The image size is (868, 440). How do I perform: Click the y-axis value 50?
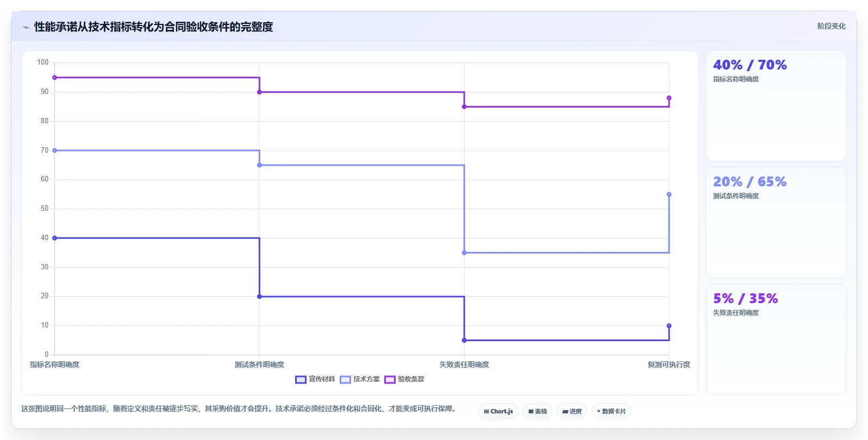45,209
